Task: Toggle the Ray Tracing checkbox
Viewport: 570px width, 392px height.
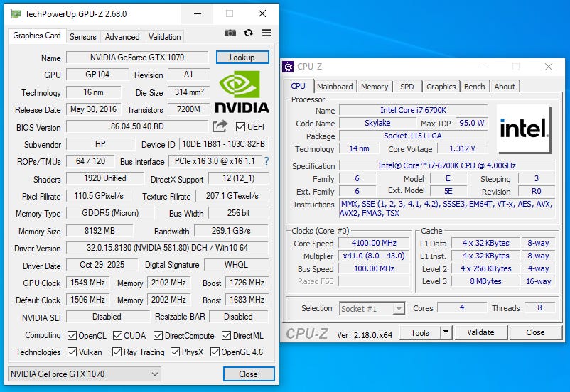Action: [x=117, y=352]
